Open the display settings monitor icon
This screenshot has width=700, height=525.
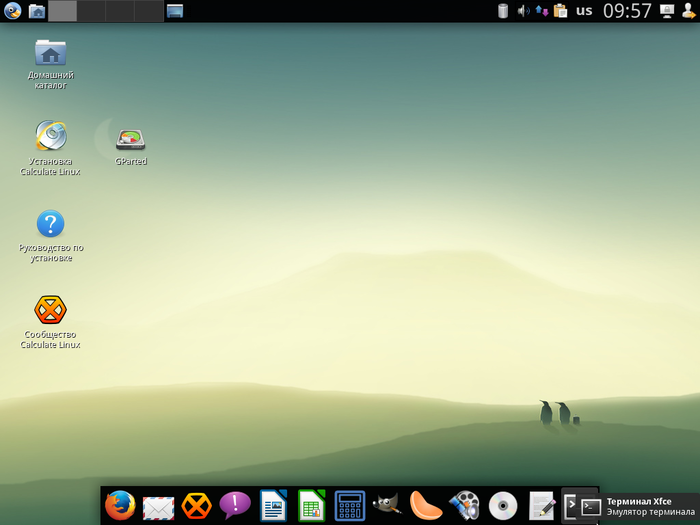(x=667, y=11)
